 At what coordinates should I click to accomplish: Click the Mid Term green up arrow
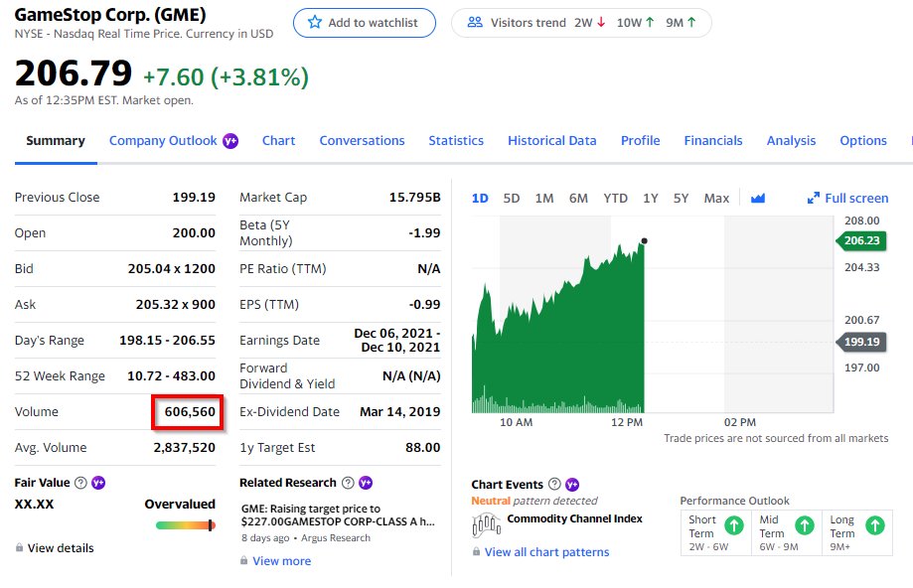804,525
